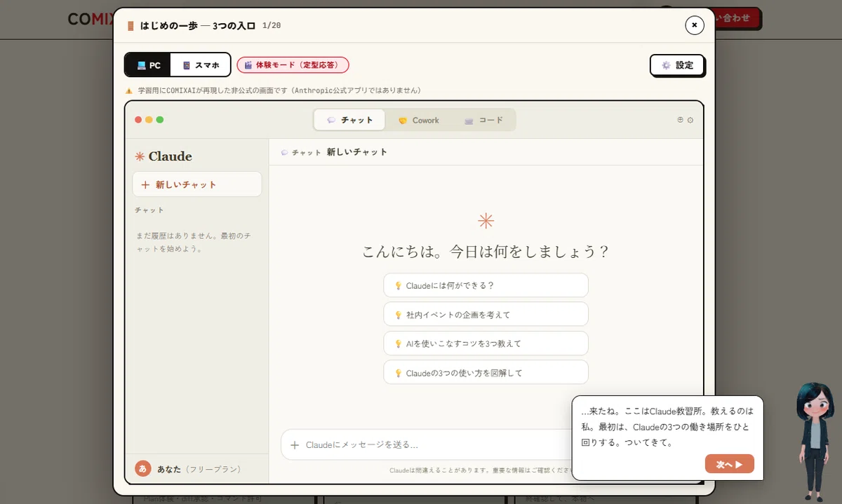Click the 新しいチャット title in the chat header
The width and height of the screenshot is (842, 504).
(x=356, y=152)
